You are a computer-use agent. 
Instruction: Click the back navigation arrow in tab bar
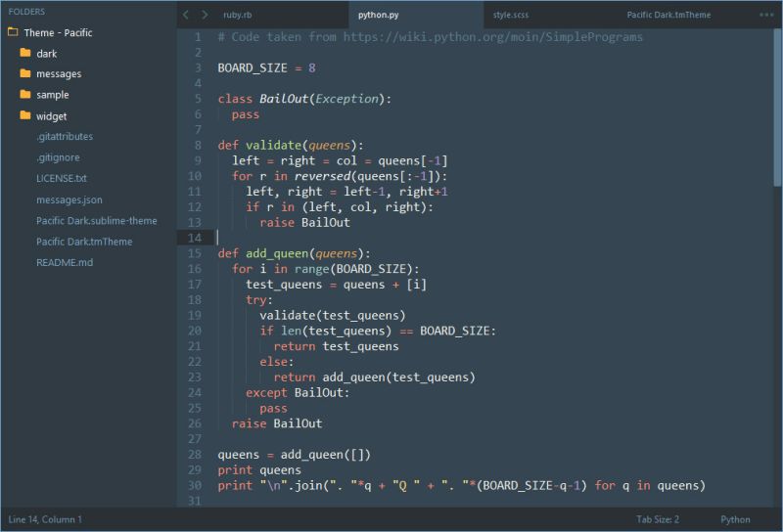186,15
